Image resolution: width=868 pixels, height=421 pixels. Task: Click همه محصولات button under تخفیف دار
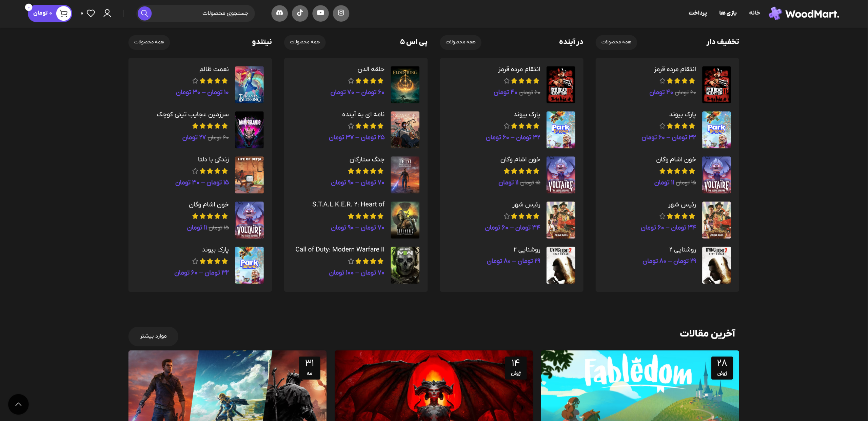click(x=616, y=42)
